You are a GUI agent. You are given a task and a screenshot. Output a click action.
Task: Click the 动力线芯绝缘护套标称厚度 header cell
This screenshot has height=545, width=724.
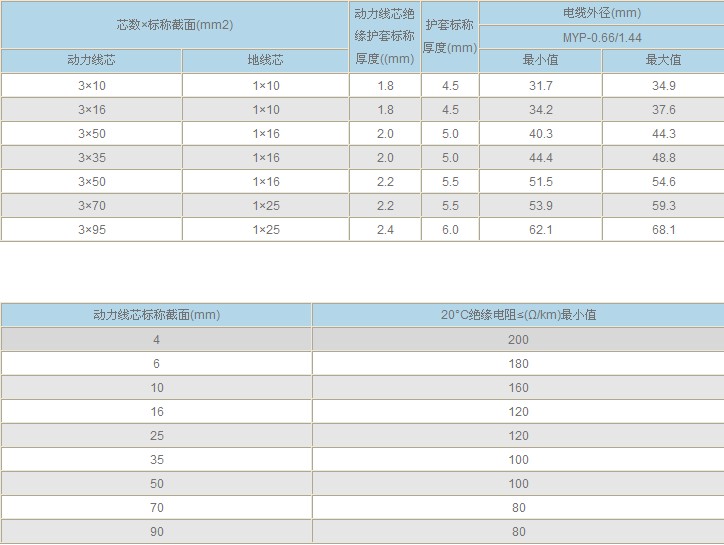point(385,37)
